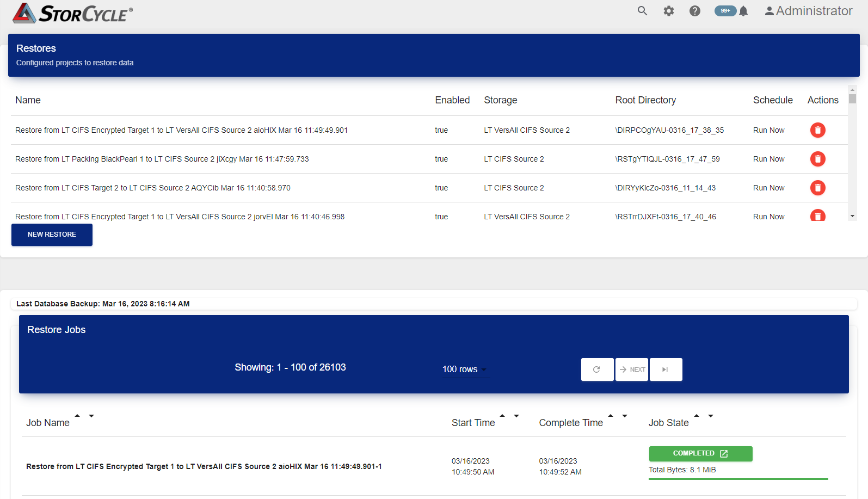Click the Name column header
The width and height of the screenshot is (868, 499).
point(28,100)
